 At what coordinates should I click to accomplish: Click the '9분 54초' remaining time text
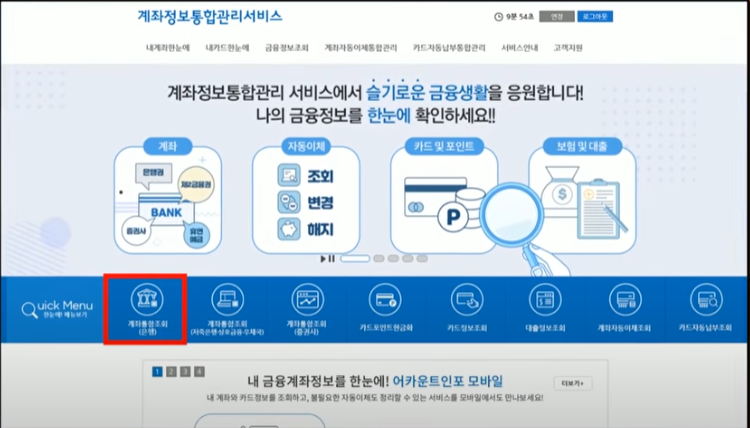tap(519, 17)
